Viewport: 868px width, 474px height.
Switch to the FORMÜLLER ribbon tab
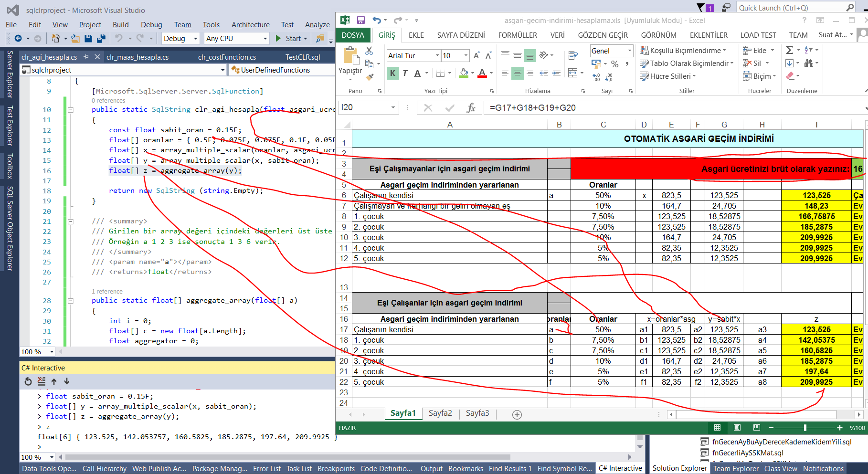pyautogui.click(x=518, y=35)
